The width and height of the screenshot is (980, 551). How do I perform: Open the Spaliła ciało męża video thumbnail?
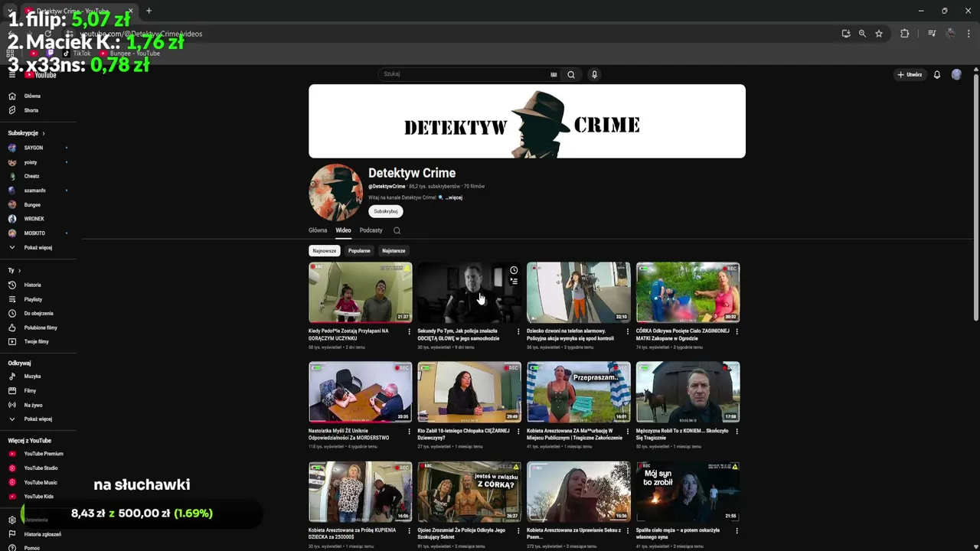click(688, 491)
